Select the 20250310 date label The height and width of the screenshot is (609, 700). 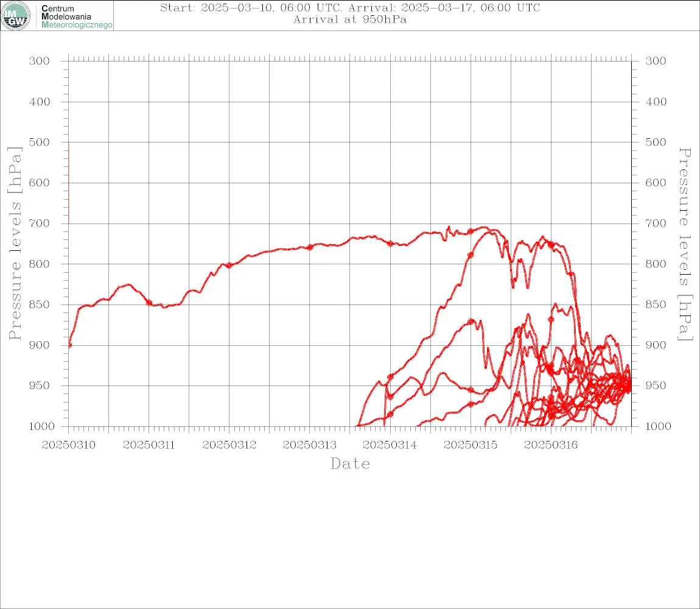(x=68, y=445)
